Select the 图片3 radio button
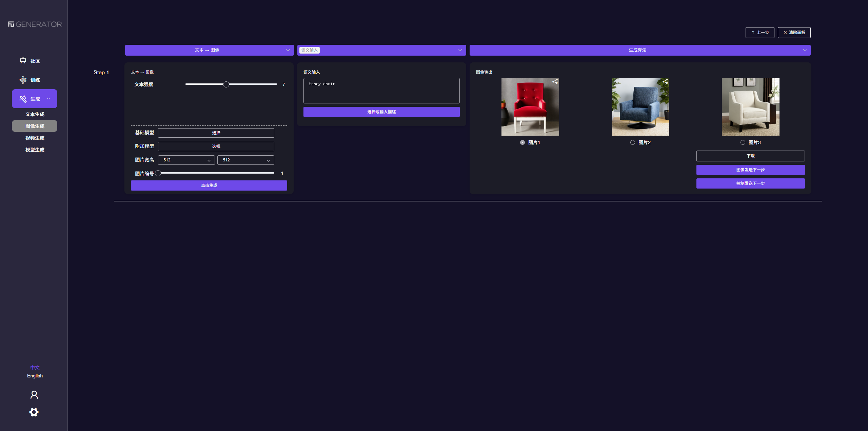 tap(743, 142)
